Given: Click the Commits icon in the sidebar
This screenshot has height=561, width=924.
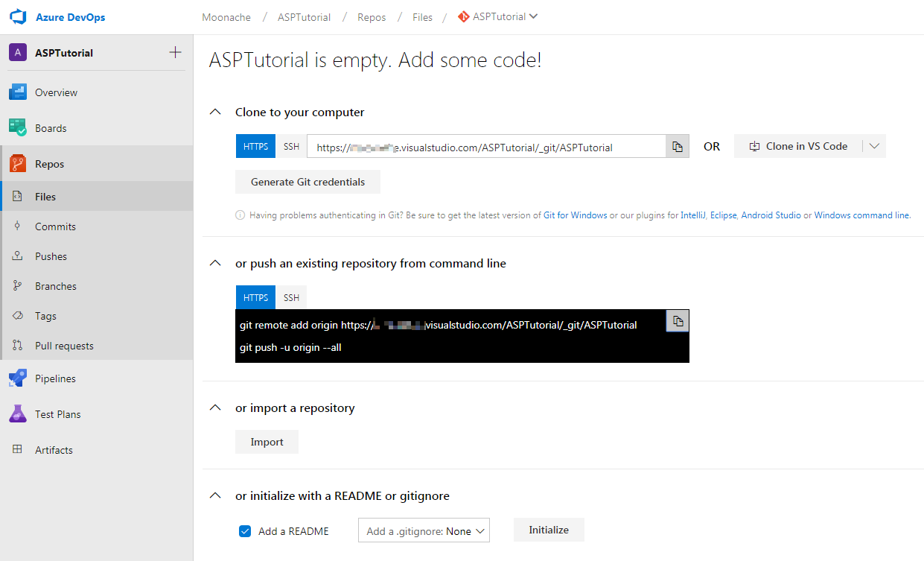Looking at the screenshot, I should [x=18, y=226].
